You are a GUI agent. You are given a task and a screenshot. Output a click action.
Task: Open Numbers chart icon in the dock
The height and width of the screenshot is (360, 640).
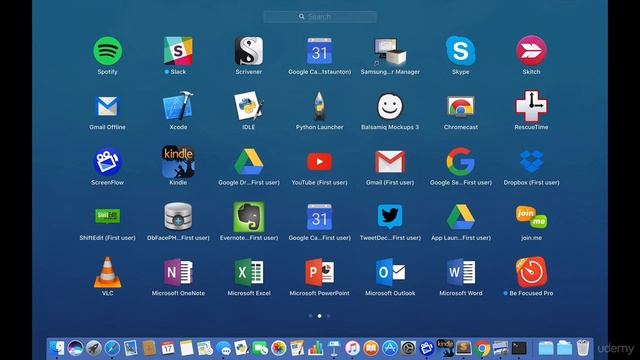tap(315, 348)
